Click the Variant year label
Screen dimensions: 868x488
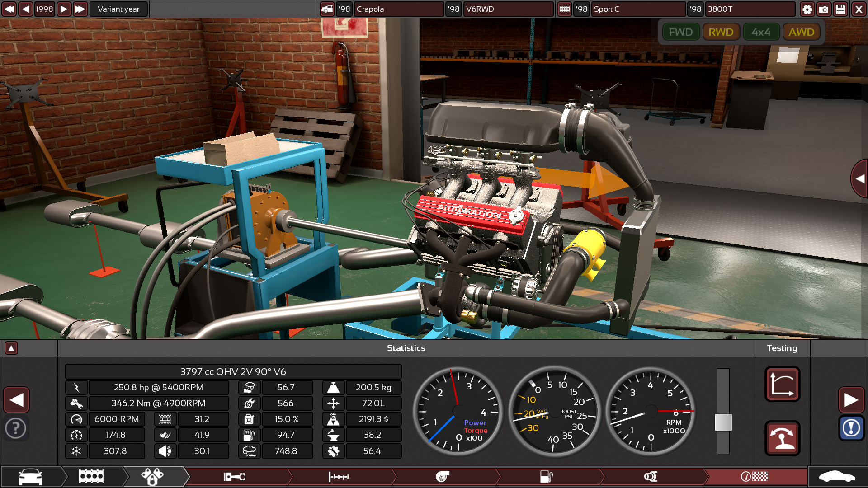click(118, 9)
